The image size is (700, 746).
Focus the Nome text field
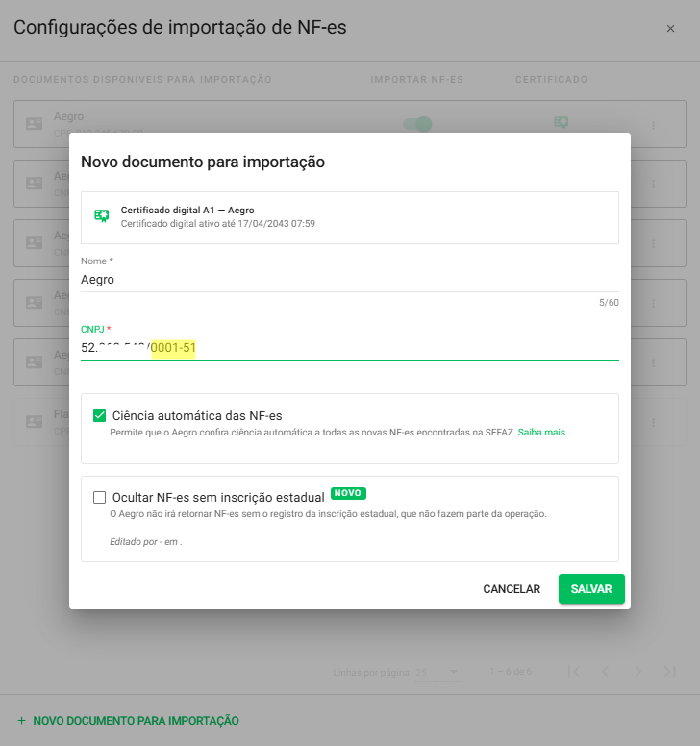click(349, 280)
